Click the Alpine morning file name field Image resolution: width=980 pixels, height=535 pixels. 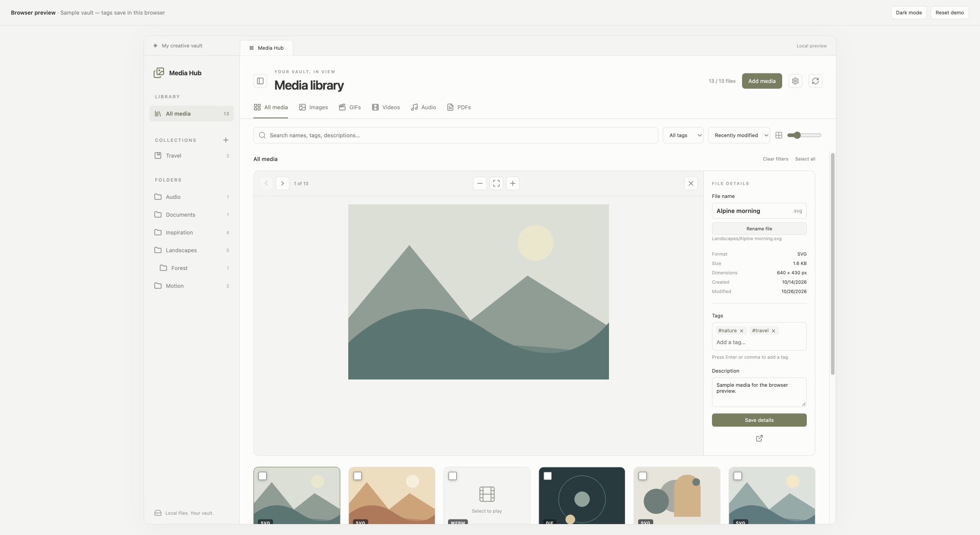point(759,211)
